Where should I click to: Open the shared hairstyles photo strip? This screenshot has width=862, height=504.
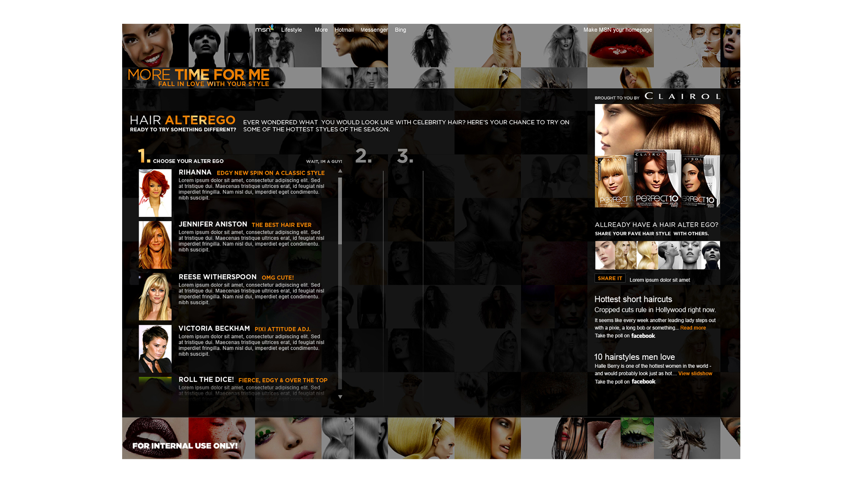click(x=657, y=255)
